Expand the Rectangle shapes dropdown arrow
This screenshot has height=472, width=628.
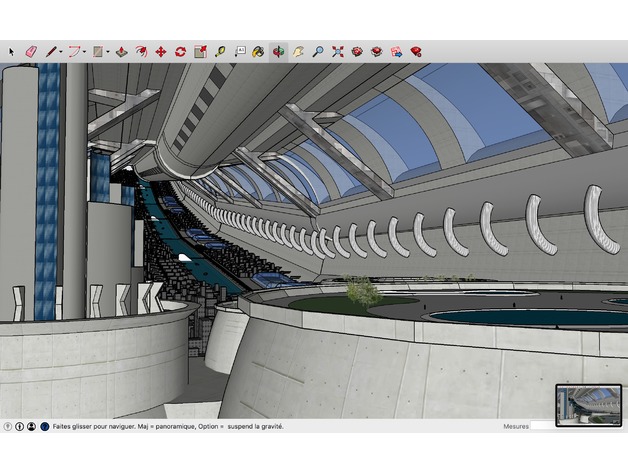108,52
